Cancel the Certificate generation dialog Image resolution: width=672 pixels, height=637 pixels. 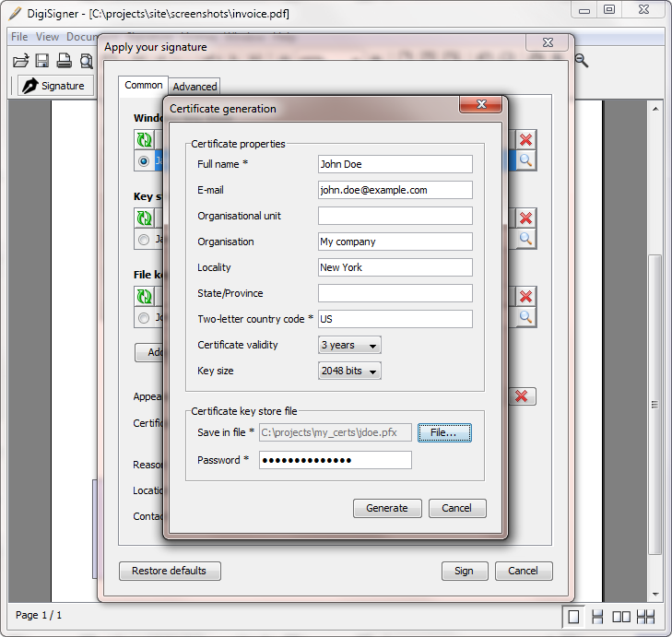point(457,508)
